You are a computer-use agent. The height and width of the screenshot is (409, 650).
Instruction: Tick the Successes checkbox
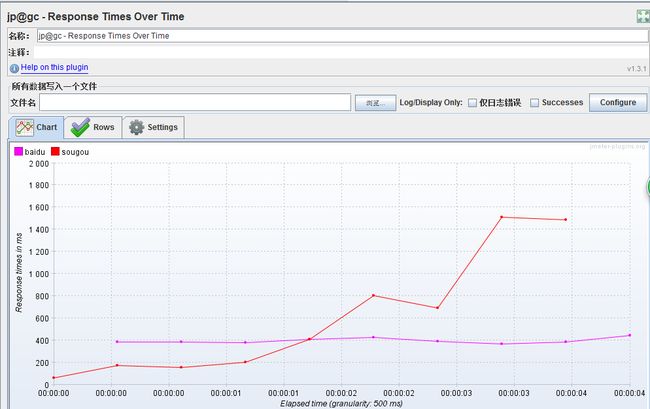coord(535,102)
